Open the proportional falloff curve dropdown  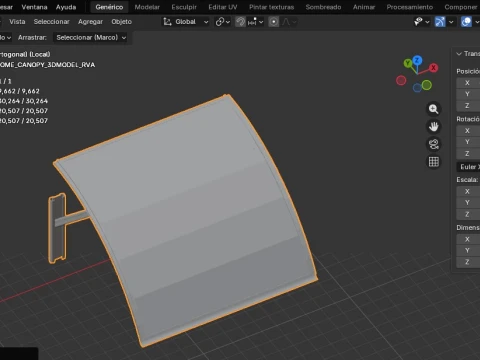289,22
